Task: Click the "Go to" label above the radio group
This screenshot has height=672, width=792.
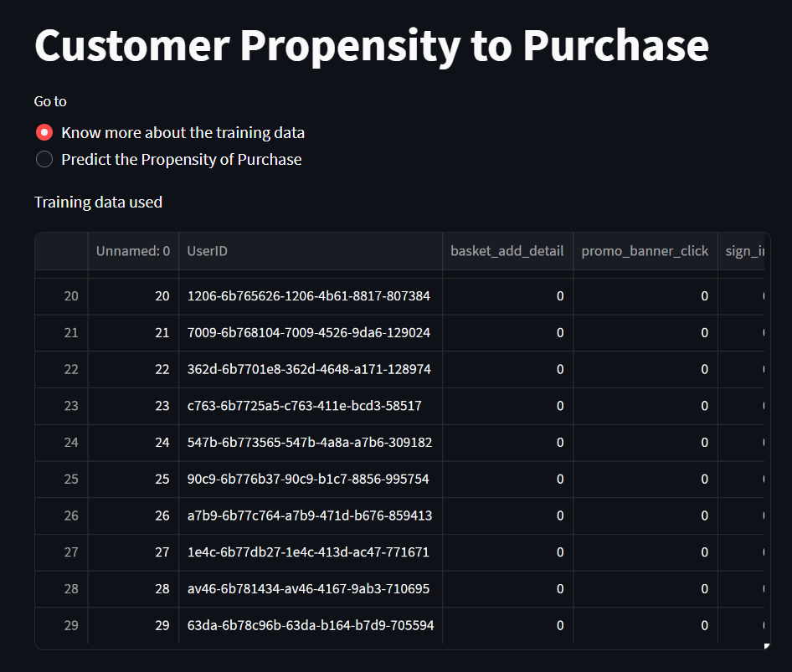Action: (49, 100)
